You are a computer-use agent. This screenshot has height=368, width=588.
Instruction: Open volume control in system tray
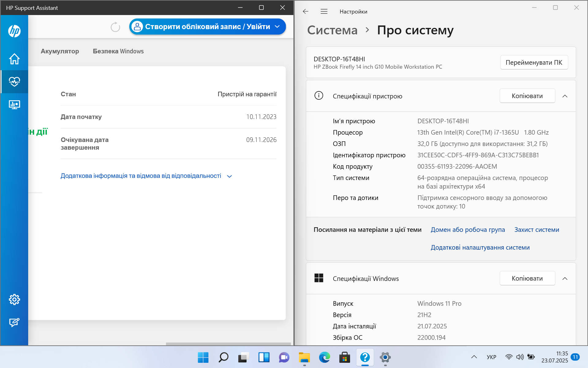click(x=520, y=357)
